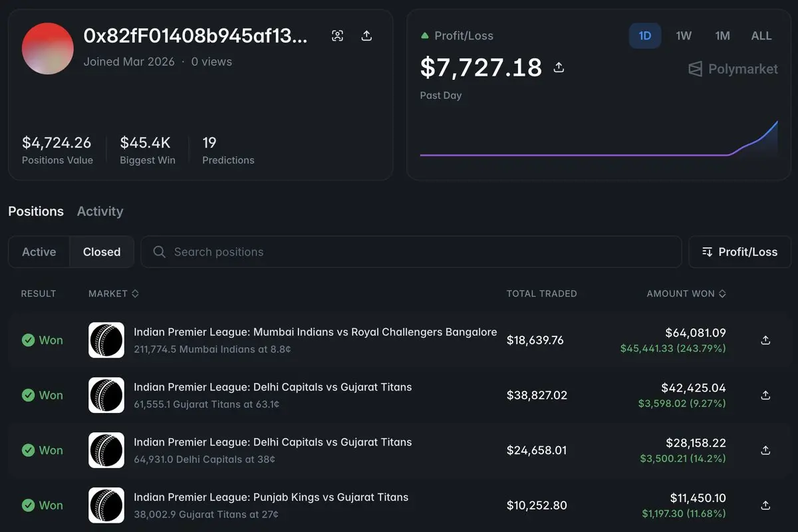
Task: Open the 64,931.0 Delhi Capitals position market
Action: 273,442
